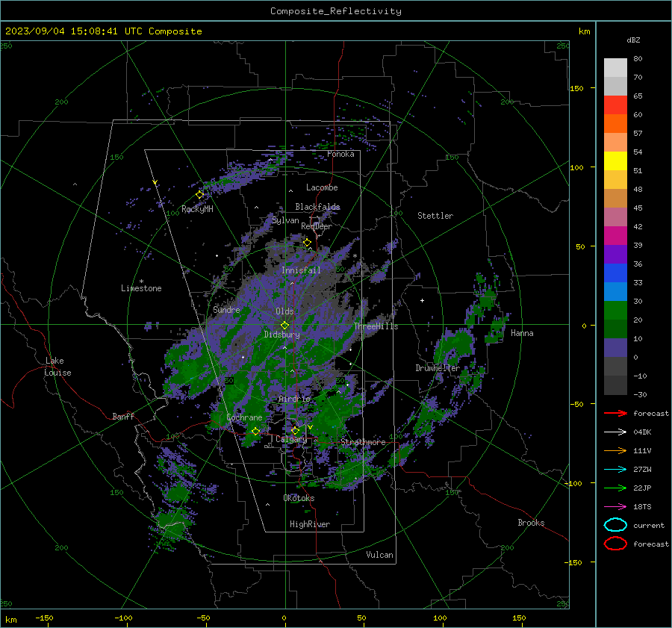This screenshot has width=672, height=628.
Task: Click the yellow diamond marker below RedDeer
Action: [308, 243]
